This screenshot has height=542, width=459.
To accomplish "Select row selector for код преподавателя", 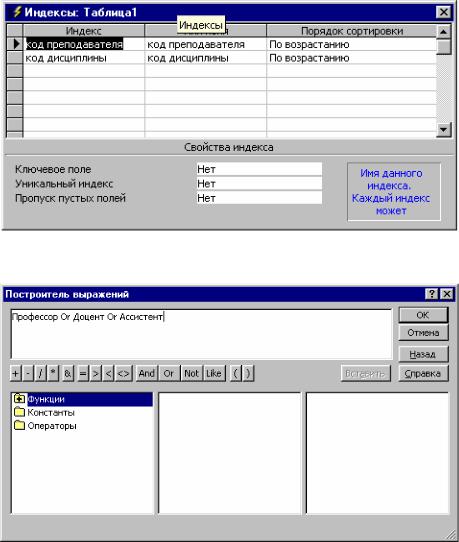I will (x=15, y=44).
